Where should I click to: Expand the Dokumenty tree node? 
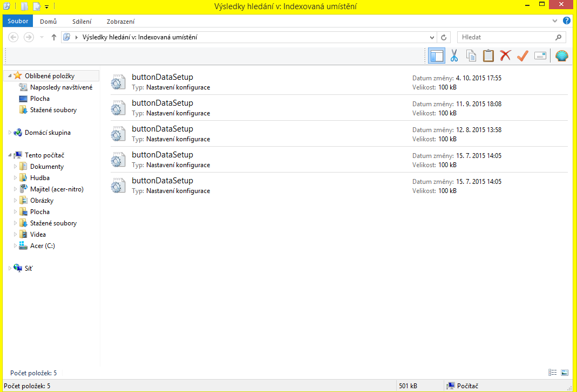[16, 167]
